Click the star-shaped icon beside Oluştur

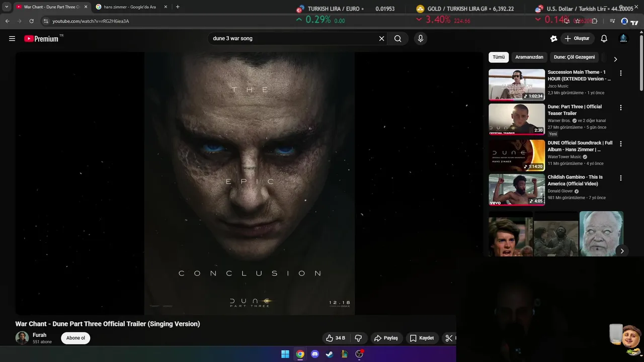pos(554,39)
